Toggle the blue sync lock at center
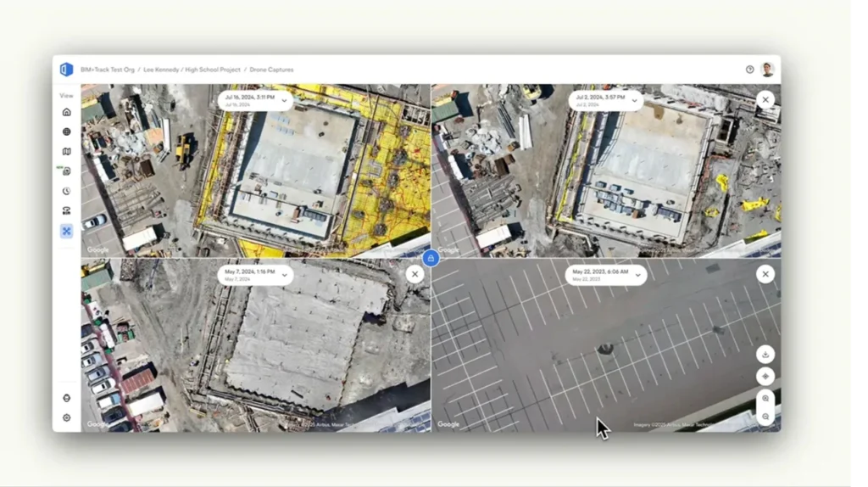The image size is (868, 487). click(431, 258)
